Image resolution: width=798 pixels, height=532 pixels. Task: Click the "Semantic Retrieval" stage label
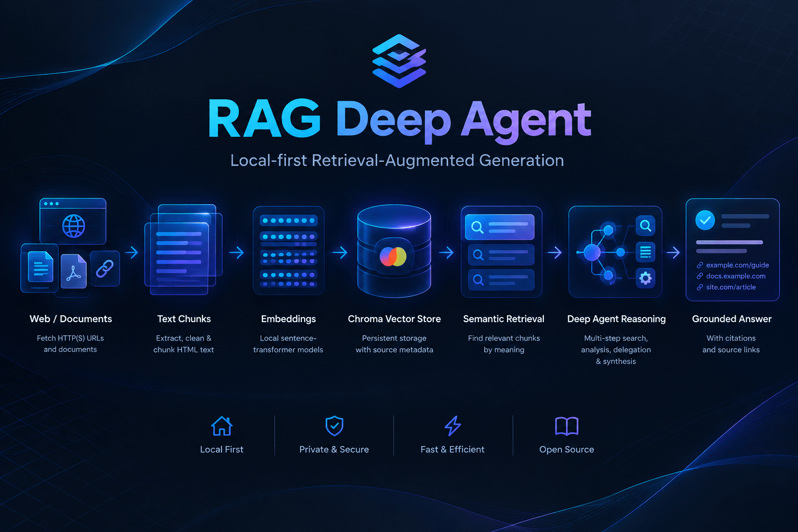(x=504, y=319)
